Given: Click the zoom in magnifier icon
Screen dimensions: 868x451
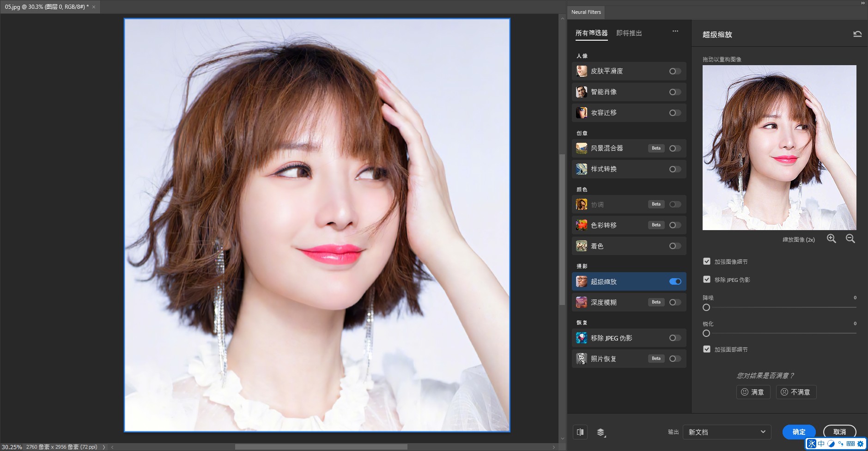Looking at the screenshot, I should coord(831,239).
